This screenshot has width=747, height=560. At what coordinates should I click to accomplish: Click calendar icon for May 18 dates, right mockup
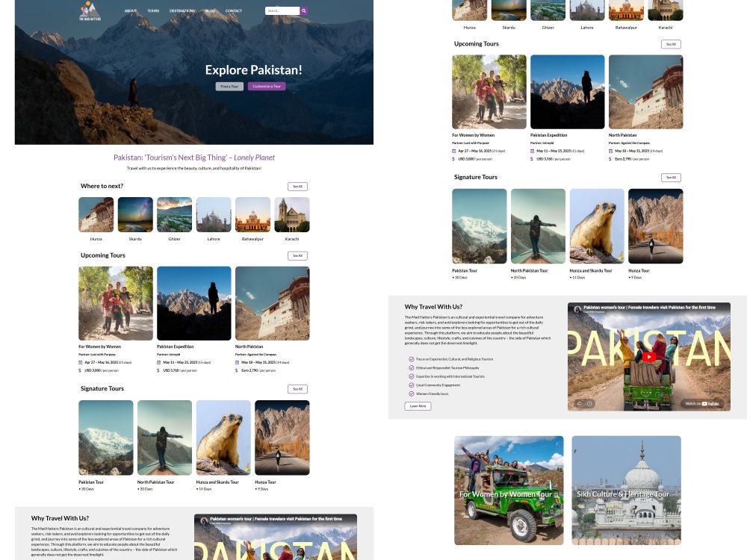(611, 151)
